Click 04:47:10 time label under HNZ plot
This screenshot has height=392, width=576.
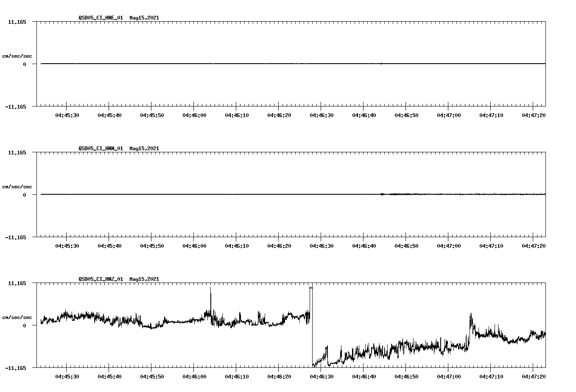(x=491, y=376)
